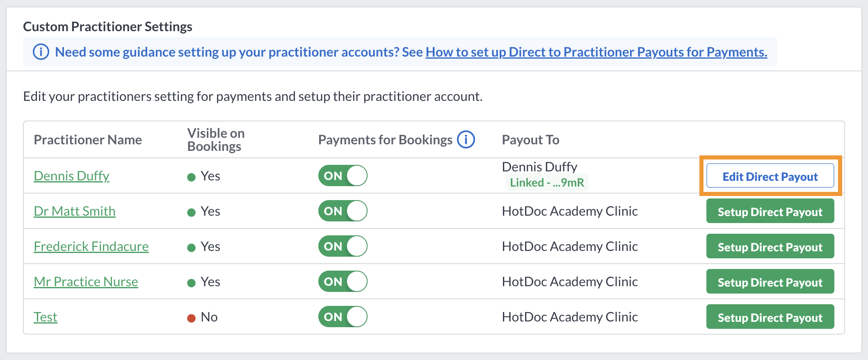This screenshot has height=360, width=868.
Task: Click the Linked - ...9mR badge
Action: pos(547,182)
